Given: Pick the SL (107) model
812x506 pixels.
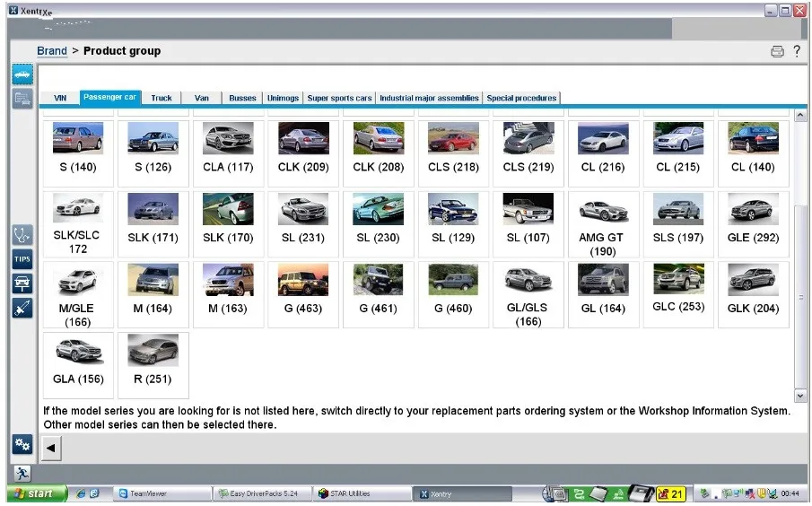Looking at the screenshot, I should pos(528,224).
